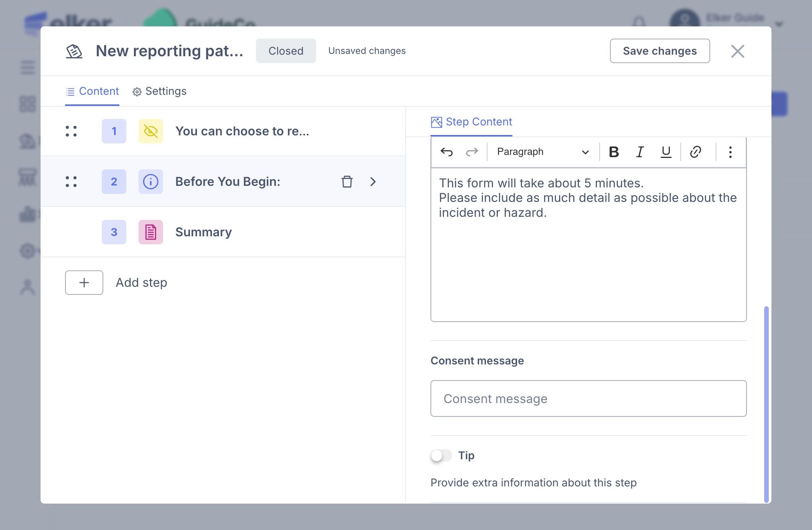Click the undo arrow in editor toolbar
The height and width of the screenshot is (530, 812).
click(x=446, y=152)
